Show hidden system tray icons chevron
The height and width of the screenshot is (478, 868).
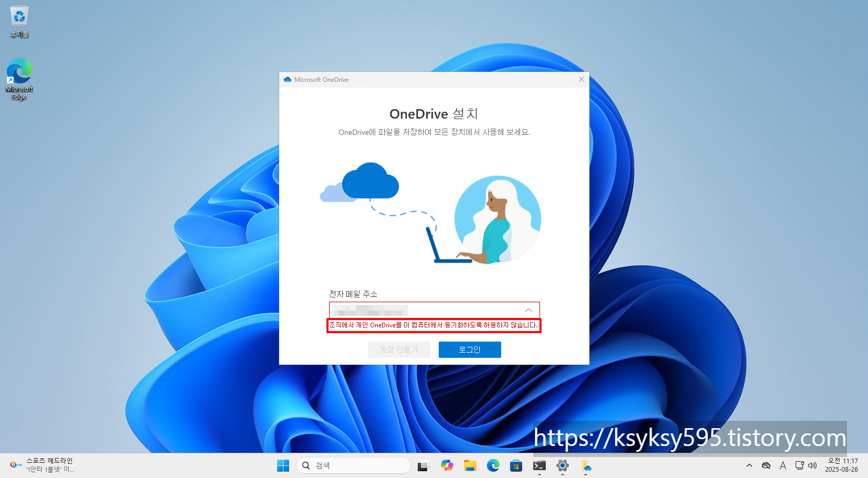coord(749,465)
